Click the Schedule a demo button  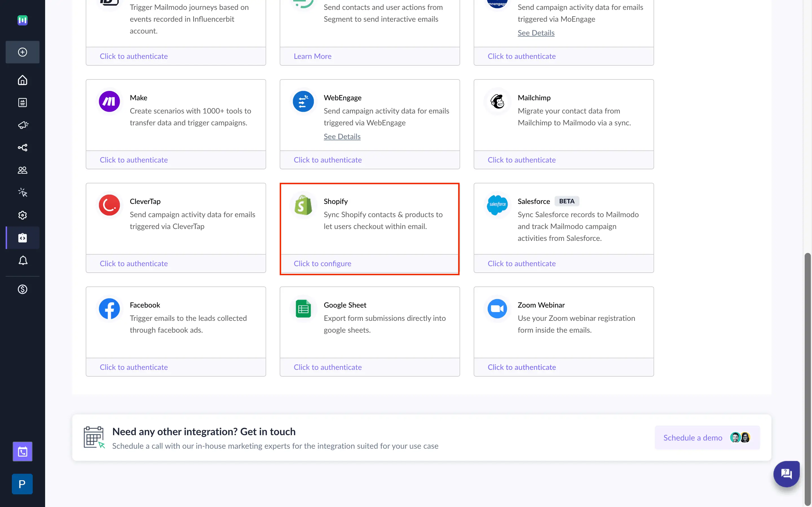[x=693, y=437]
